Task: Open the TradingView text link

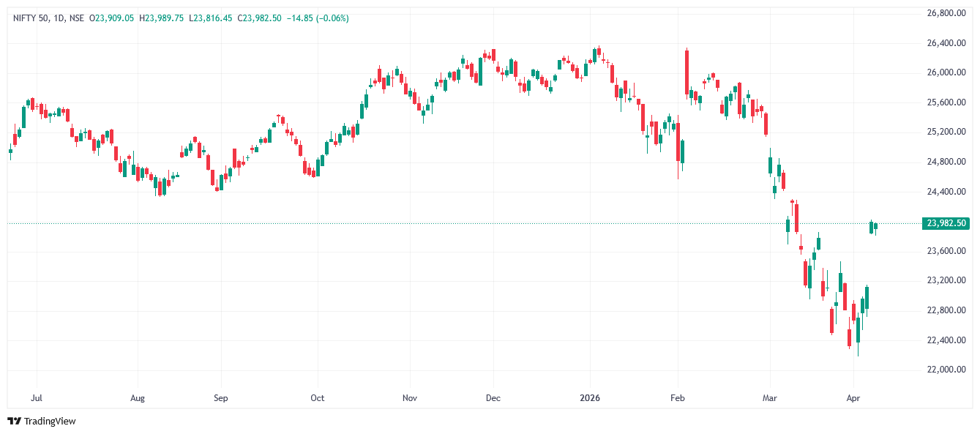Action: coord(50,422)
